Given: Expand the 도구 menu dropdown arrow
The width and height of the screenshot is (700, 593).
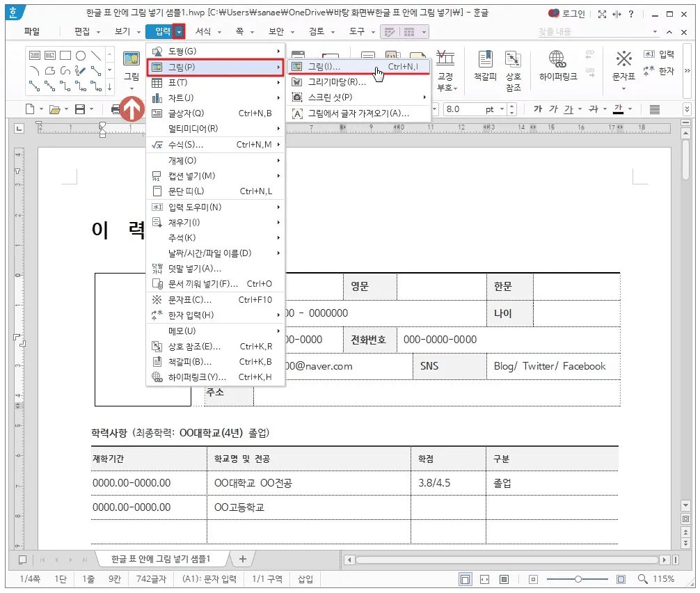Looking at the screenshot, I should (x=373, y=32).
